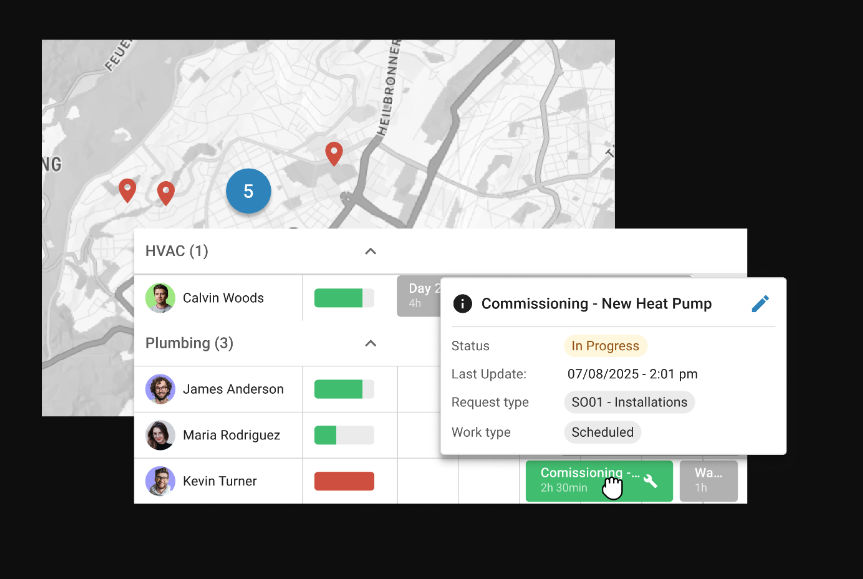
Task: Click the leftmost red map pin
Action: [127, 189]
